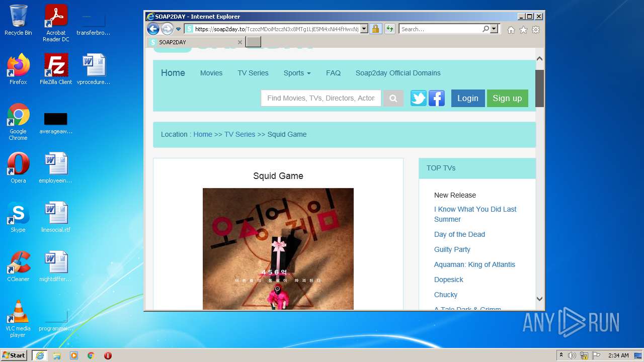Viewport: 644px width, 362px height.
Task: Click the Login button
Action: click(468, 98)
